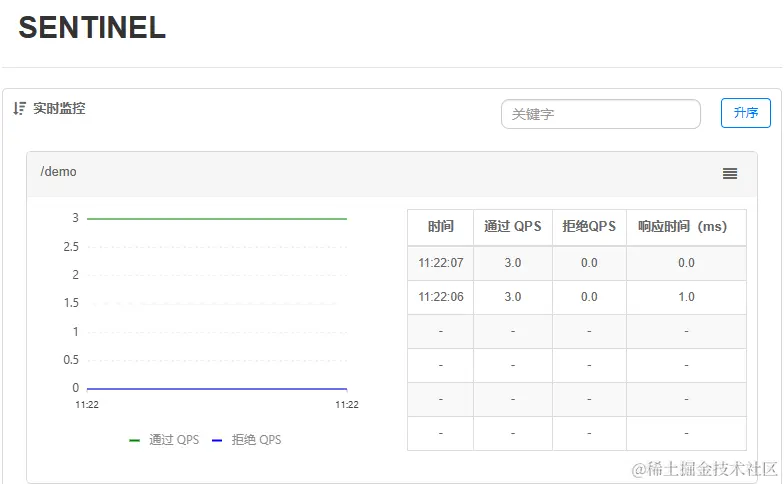
Task: Click the 2.5 y-axis label
Action: coord(71,246)
